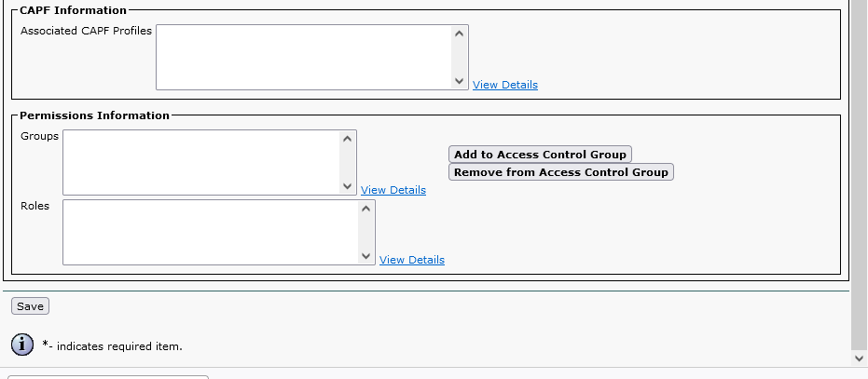Click the Permissions Information section heading

point(94,115)
